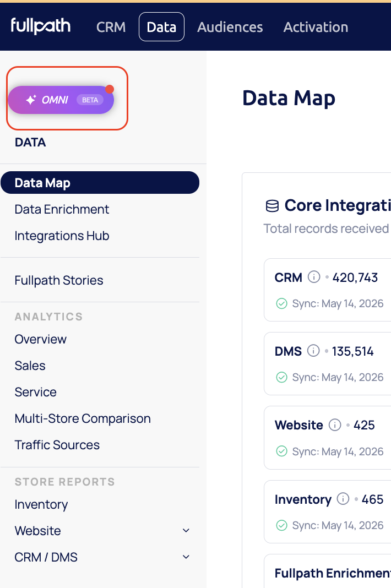This screenshot has height=588, width=391.
Task: Click the CRM card title
Action: click(x=288, y=277)
